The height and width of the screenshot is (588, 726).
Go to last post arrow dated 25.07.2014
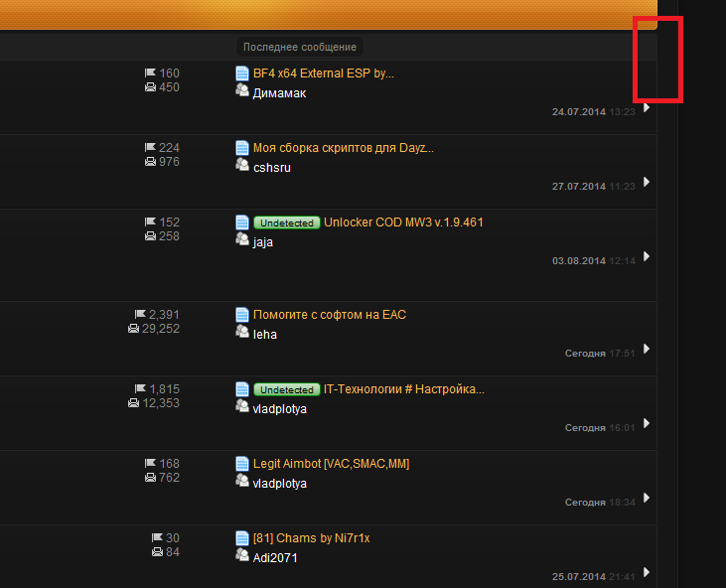647,573
